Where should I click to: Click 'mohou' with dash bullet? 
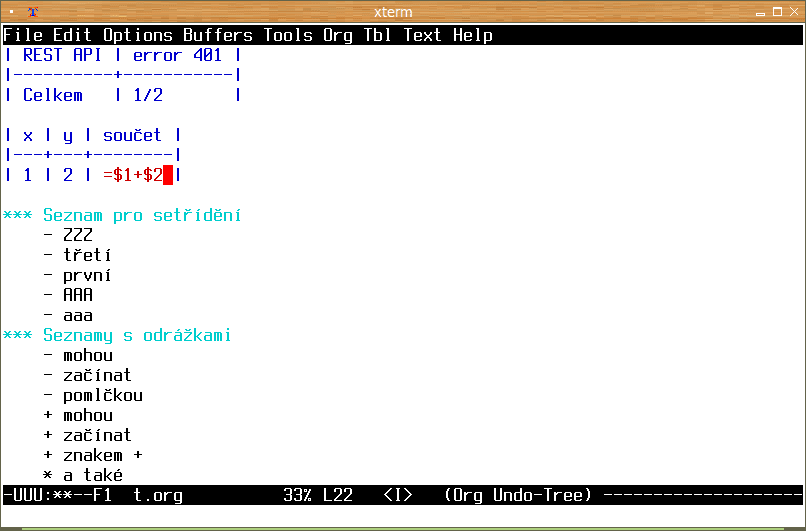tap(88, 356)
